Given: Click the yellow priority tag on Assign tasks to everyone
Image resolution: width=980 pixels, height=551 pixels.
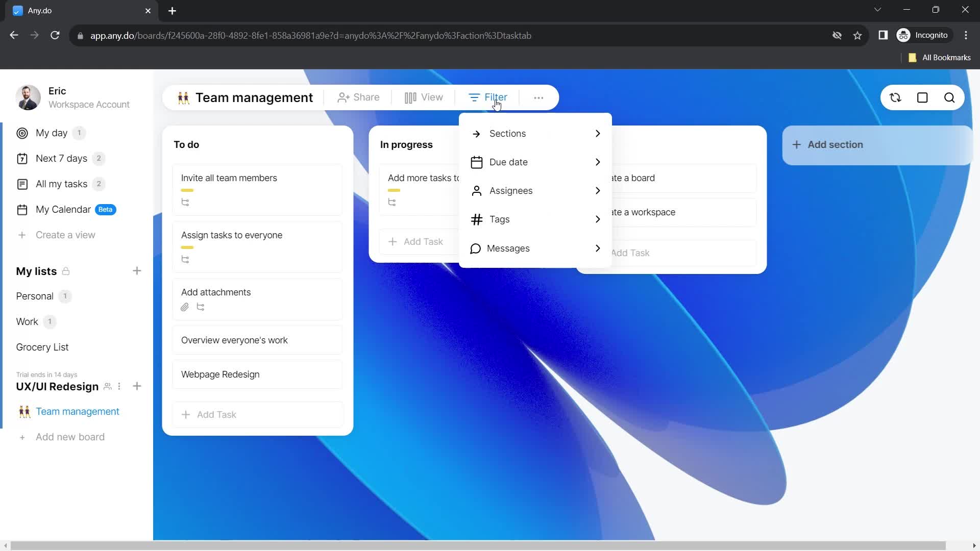Looking at the screenshot, I should click(x=187, y=247).
